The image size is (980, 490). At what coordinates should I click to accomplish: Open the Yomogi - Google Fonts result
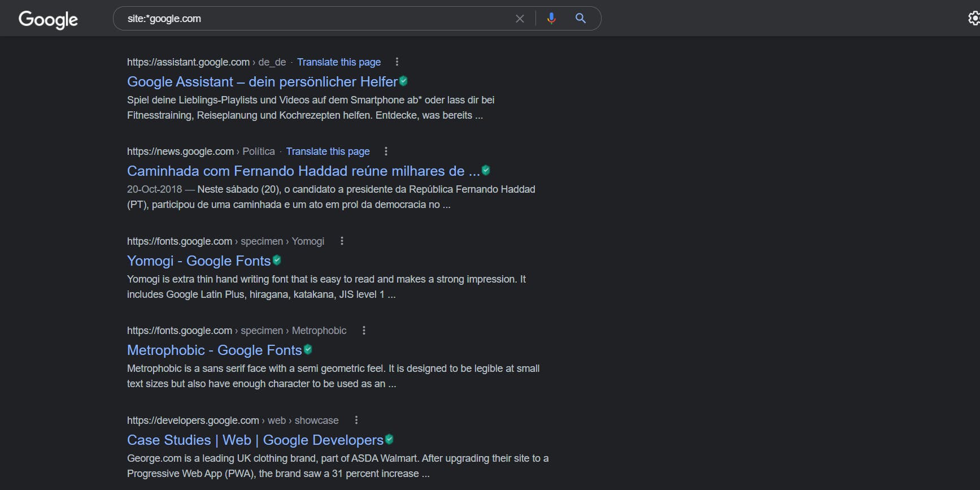pos(199,261)
